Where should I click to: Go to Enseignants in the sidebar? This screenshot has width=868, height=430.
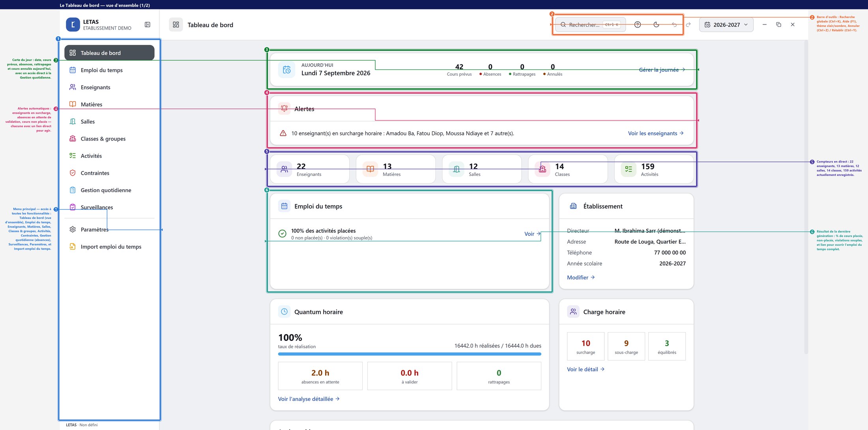(109, 87)
